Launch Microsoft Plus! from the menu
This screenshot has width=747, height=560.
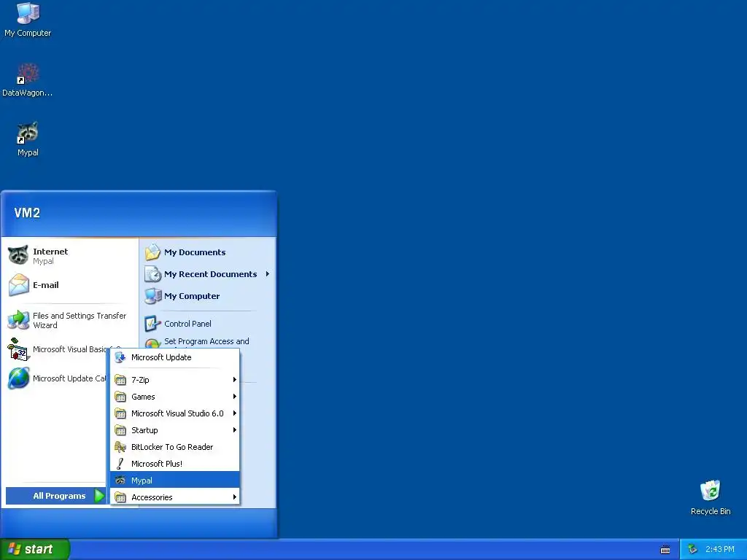click(x=175, y=464)
